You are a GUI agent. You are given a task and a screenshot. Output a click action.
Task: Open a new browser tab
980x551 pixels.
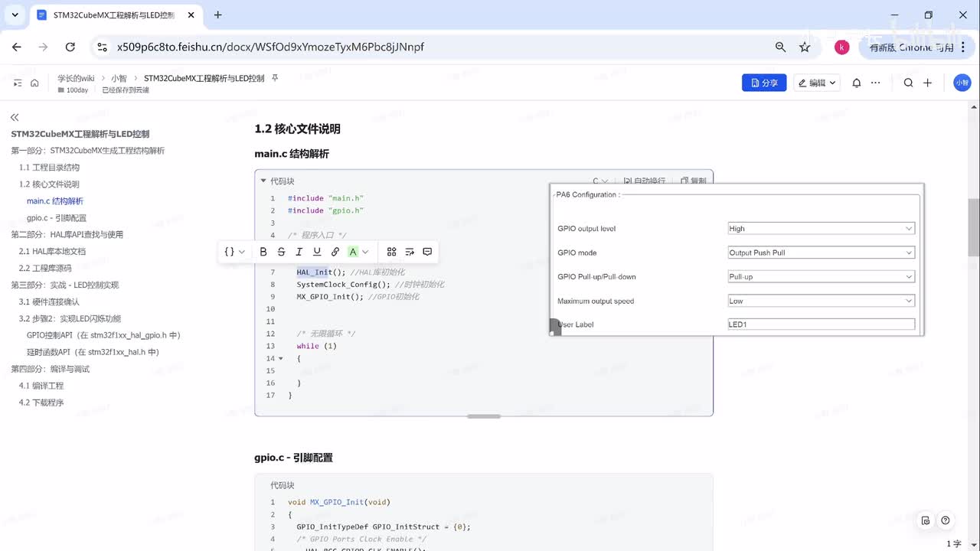click(218, 15)
